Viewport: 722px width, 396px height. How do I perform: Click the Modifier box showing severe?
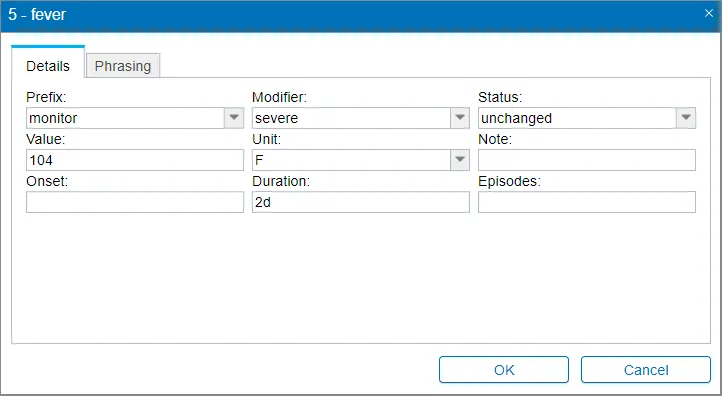coord(351,118)
